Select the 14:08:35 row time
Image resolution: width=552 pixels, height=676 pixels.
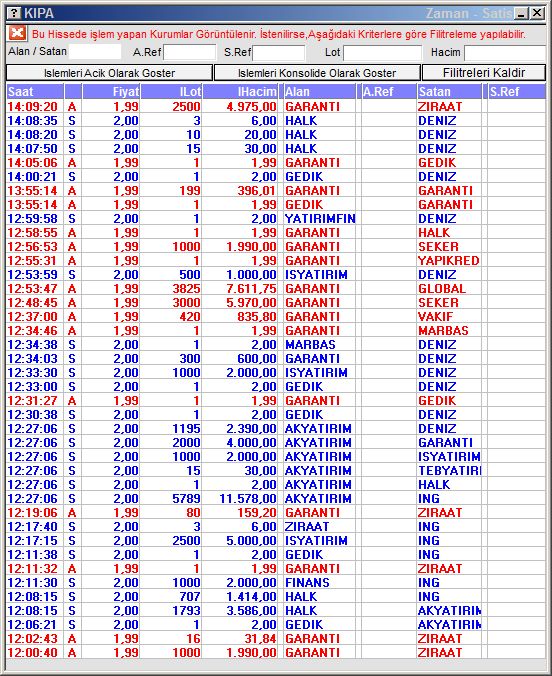click(x=33, y=121)
